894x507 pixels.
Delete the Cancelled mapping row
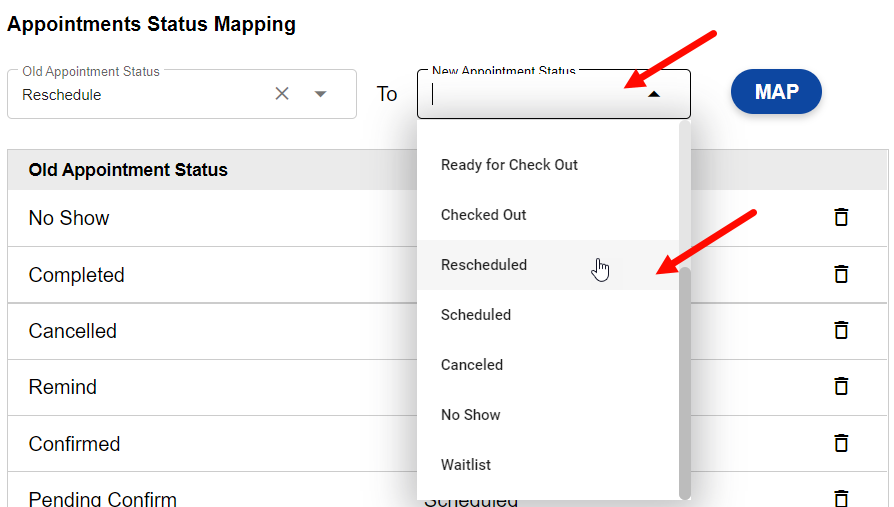tap(841, 330)
